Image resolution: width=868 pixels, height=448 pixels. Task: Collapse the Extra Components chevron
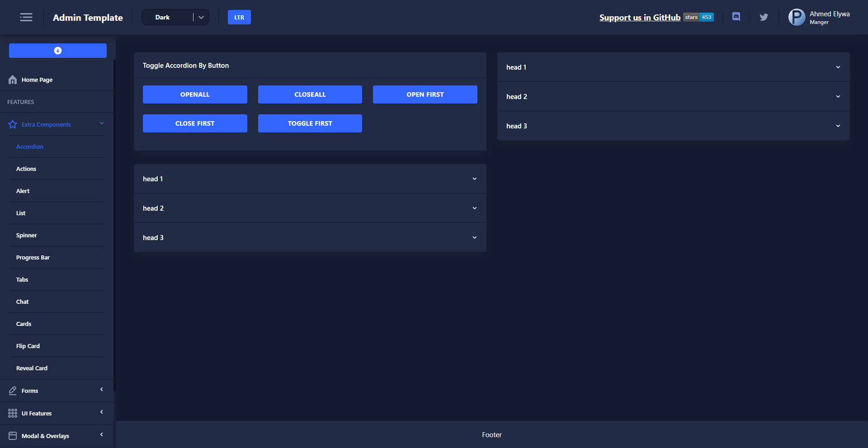click(102, 123)
